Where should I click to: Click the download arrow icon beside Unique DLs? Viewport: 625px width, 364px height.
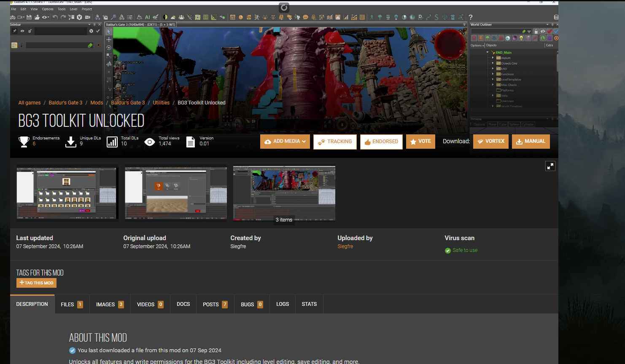coord(71,142)
